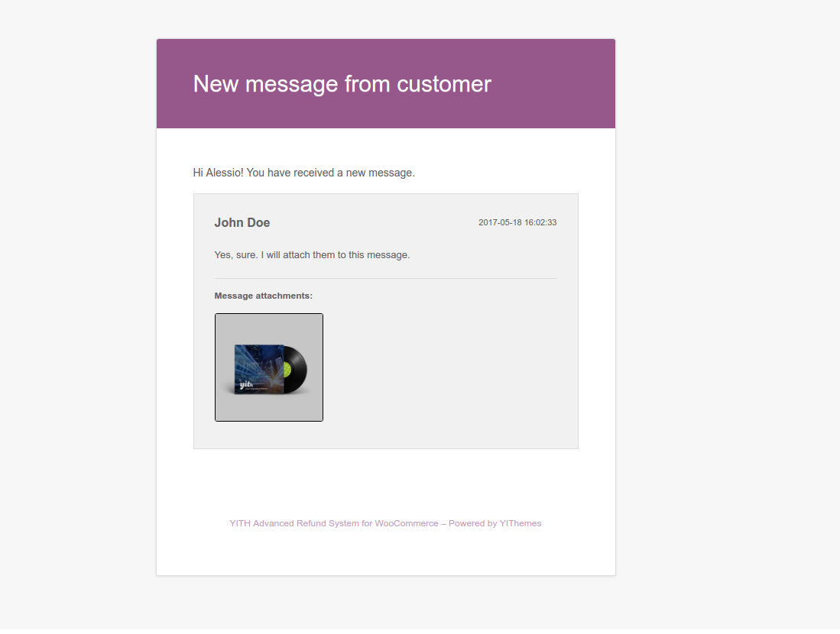Open the vinyl album attachment thumbnail
840x634 pixels.
click(268, 367)
